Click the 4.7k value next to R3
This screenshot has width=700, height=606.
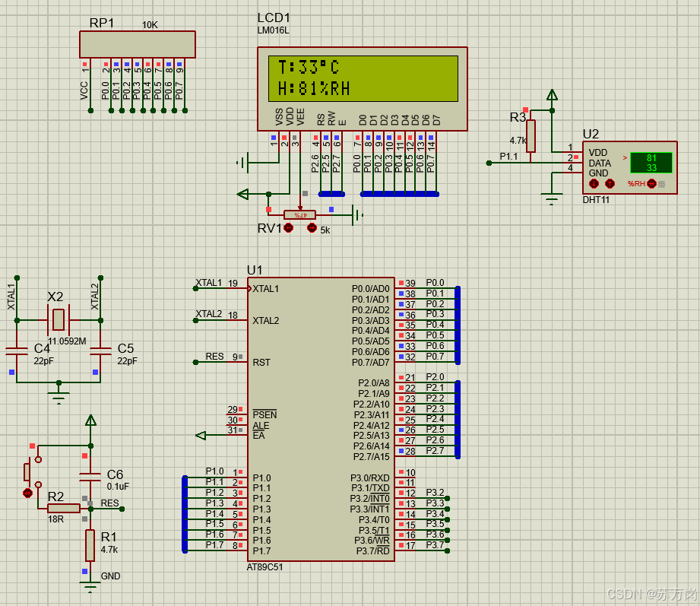click(x=518, y=140)
